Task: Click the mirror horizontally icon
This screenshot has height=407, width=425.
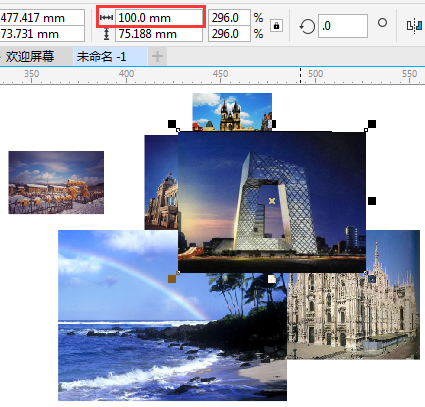Action: tap(415, 26)
